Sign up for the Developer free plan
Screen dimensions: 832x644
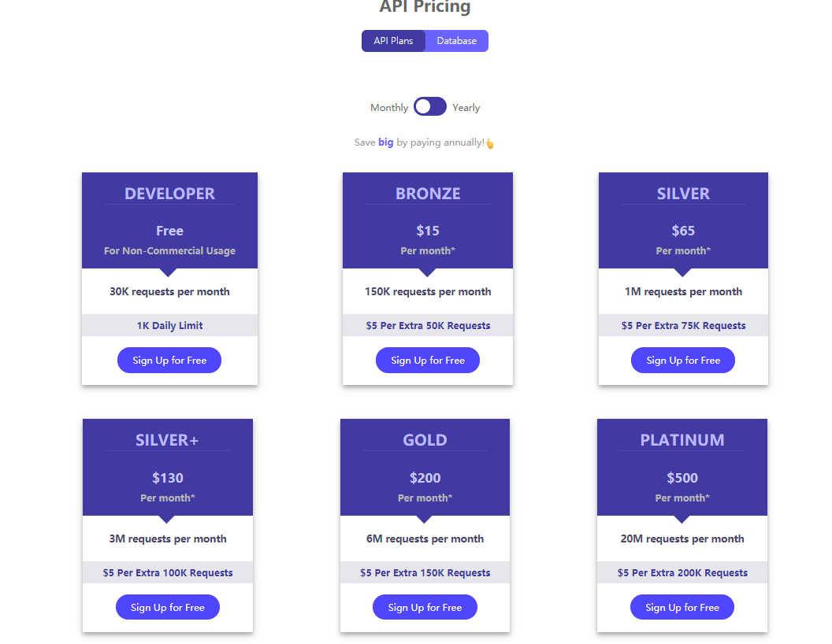pos(169,361)
